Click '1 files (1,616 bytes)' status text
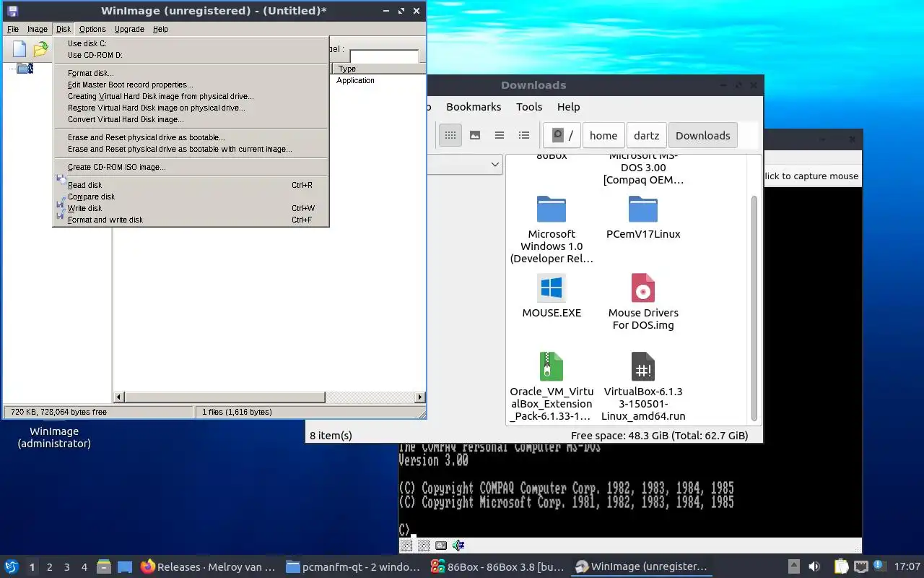Image resolution: width=924 pixels, height=578 pixels. tap(237, 412)
